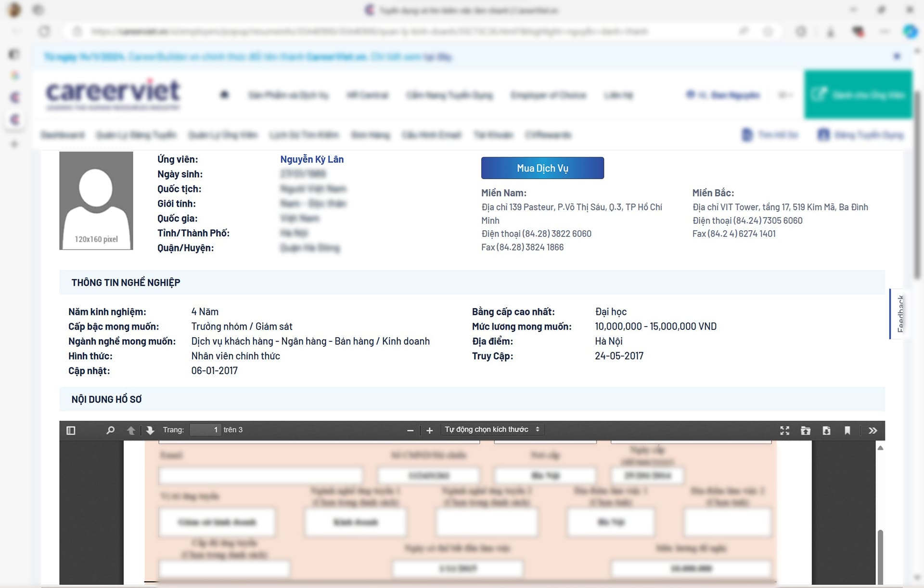Screen dimensions: 924x588
Task: Open browser downloads icon
Action: (830, 32)
